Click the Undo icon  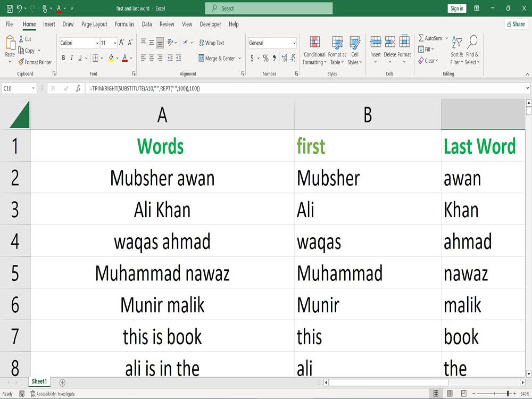click(x=19, y=9)
